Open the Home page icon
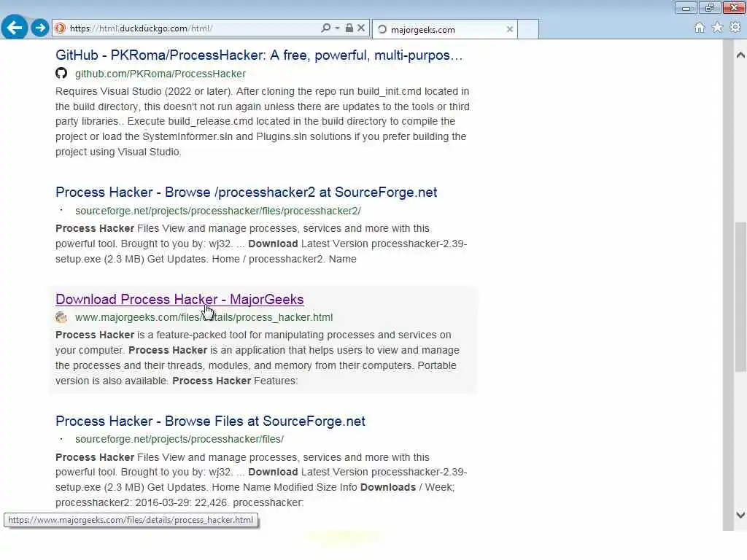 [700, 28]
